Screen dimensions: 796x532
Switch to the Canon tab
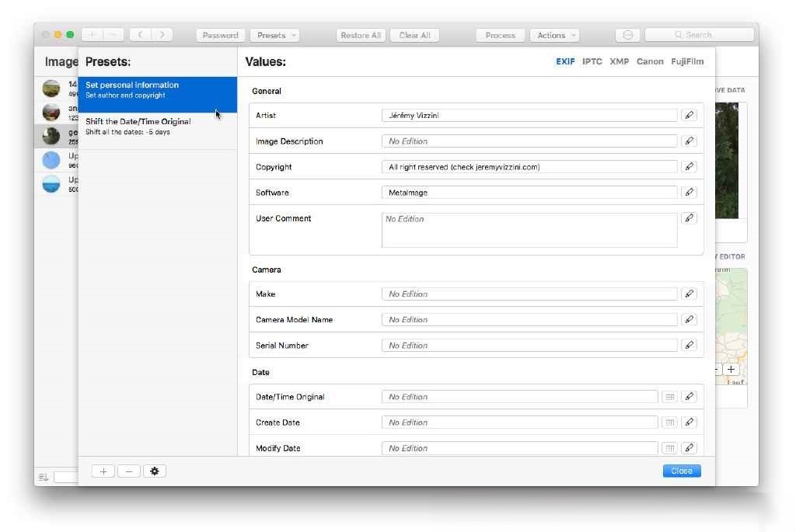[x=650, y=61]
